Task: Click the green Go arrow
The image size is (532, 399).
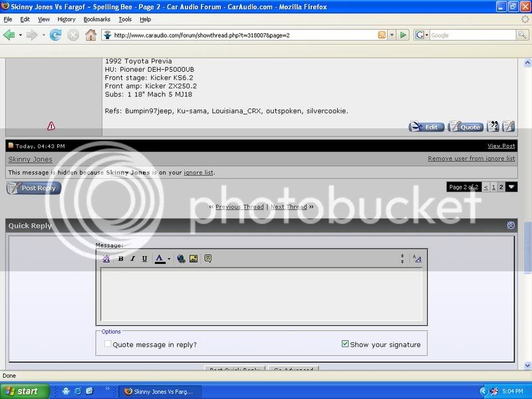Action: click(x=403, y=35)
